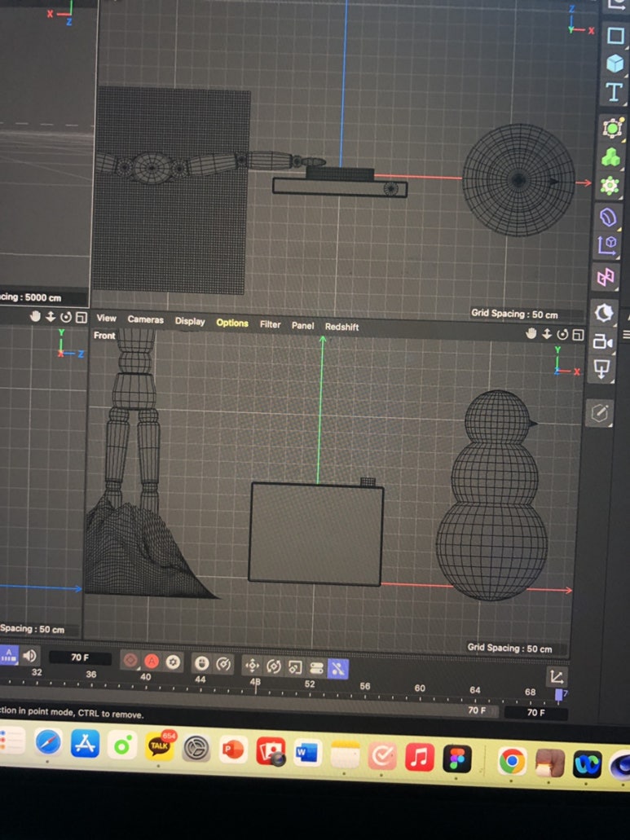
Task: Click the left viewport orbit rotate icon
Action: coord(66,317)
